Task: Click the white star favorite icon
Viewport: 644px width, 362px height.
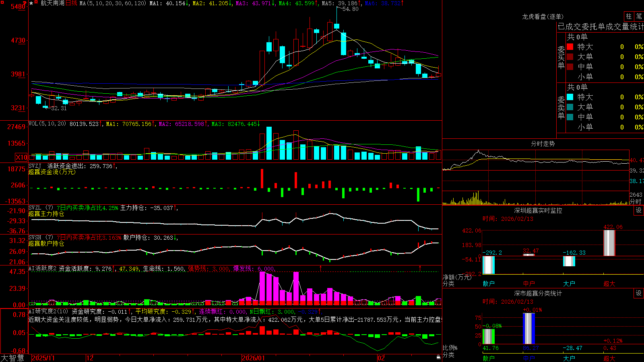Action: [31, 3]
